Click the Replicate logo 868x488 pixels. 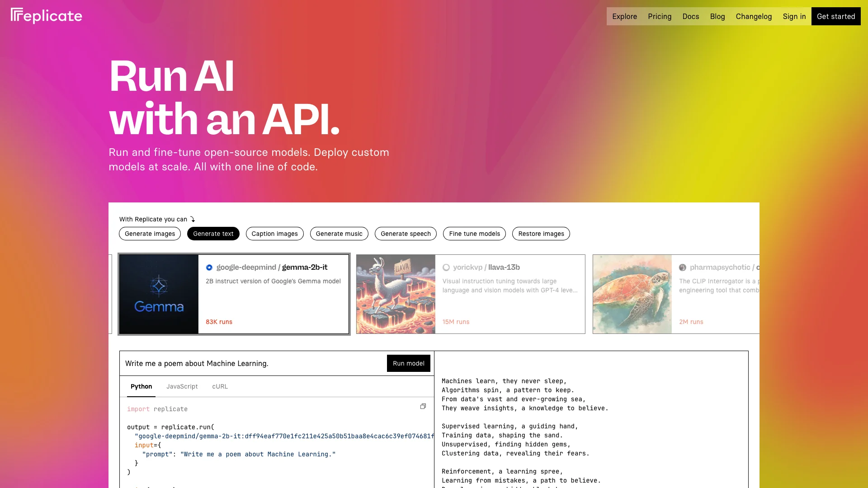tap(47, 16)
